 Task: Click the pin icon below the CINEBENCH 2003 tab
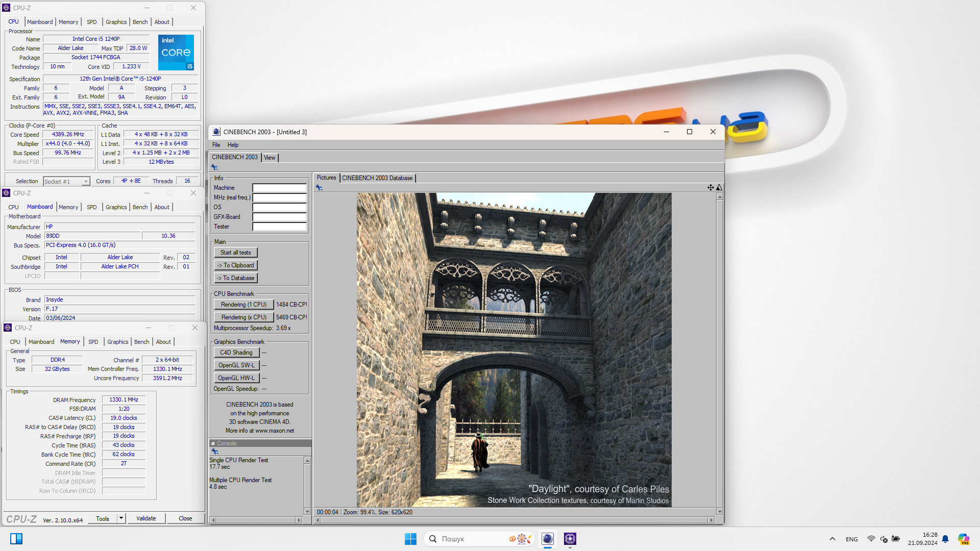click(214, 167)
